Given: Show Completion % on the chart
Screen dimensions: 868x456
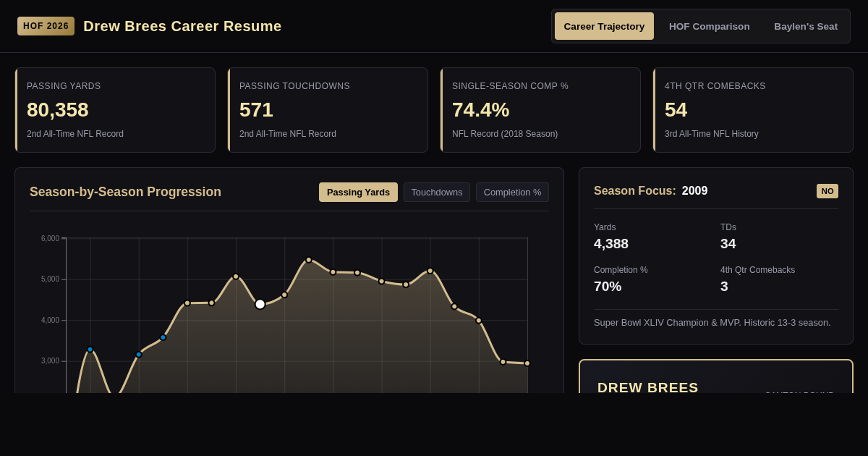Looking at the screenshot, I should point(512,192).
